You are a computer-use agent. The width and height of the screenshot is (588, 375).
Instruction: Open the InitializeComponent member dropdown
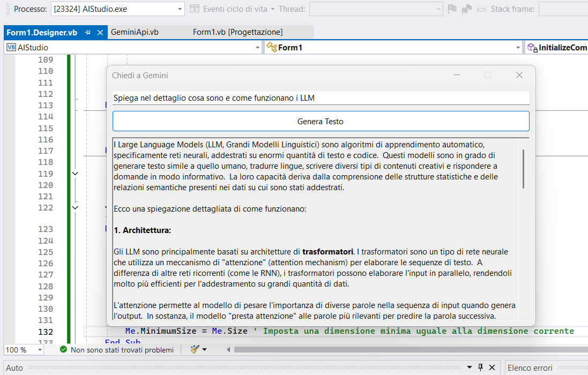pos(557,48)
